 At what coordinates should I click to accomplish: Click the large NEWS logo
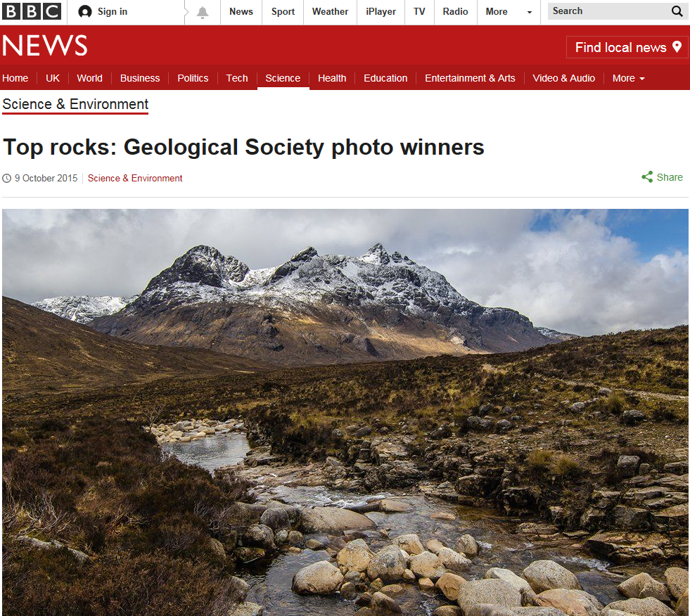tap(44, 45)
